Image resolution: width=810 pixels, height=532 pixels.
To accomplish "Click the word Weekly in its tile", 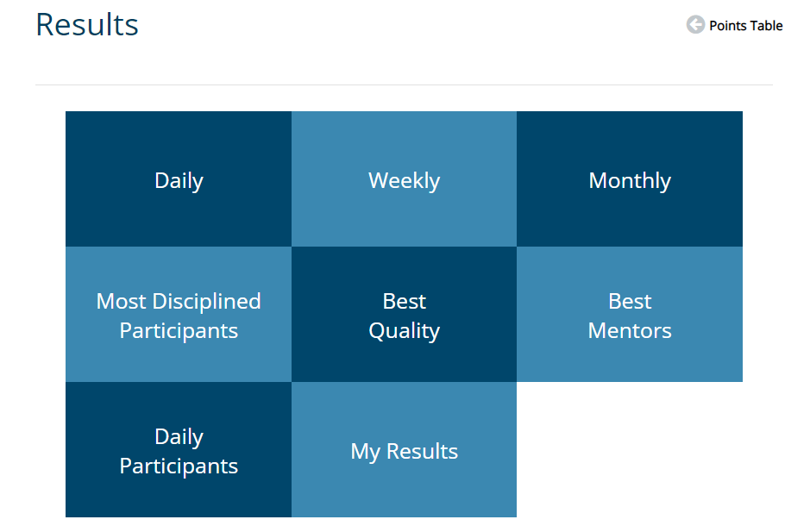I will point(404,181).
